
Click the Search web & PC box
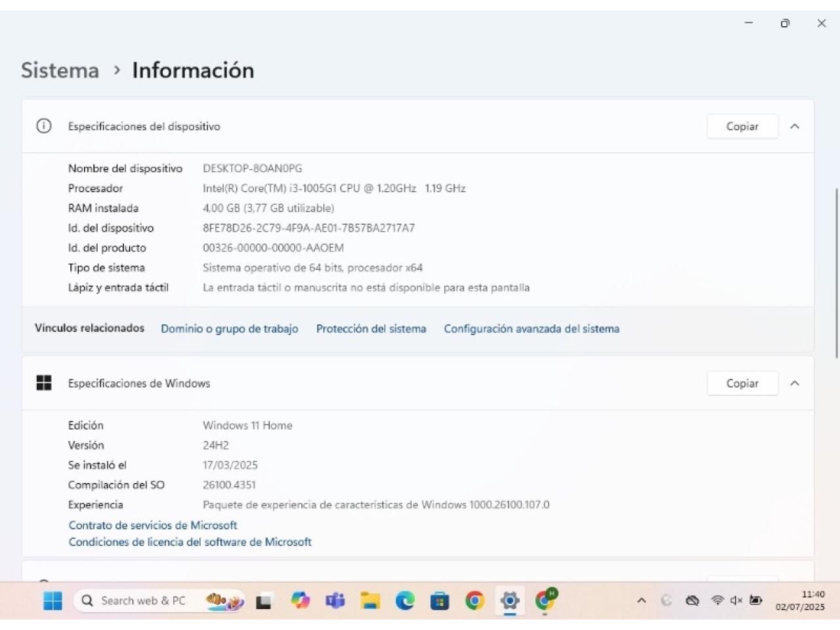coord(159,600)
